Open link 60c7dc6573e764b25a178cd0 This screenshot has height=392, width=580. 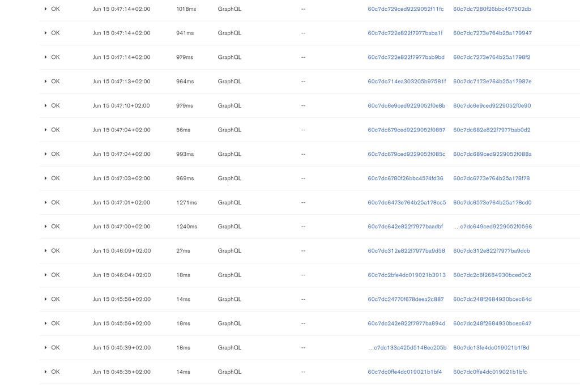492,202
